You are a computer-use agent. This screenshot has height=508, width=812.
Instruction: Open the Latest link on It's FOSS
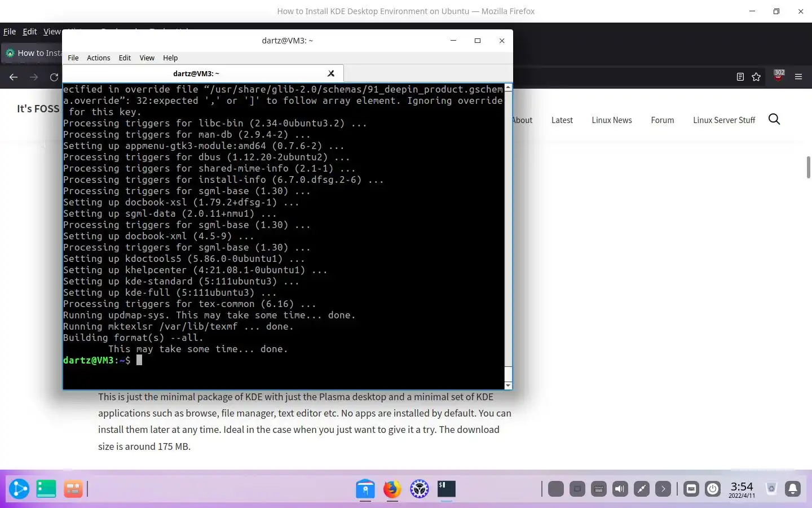pyautogui.click(x=562, y=120)
